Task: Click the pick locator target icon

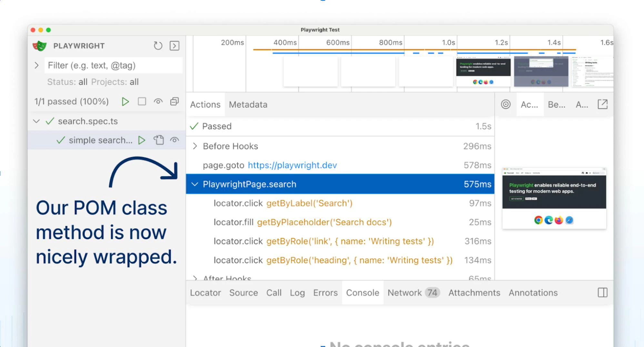Action: click(506, 104)
